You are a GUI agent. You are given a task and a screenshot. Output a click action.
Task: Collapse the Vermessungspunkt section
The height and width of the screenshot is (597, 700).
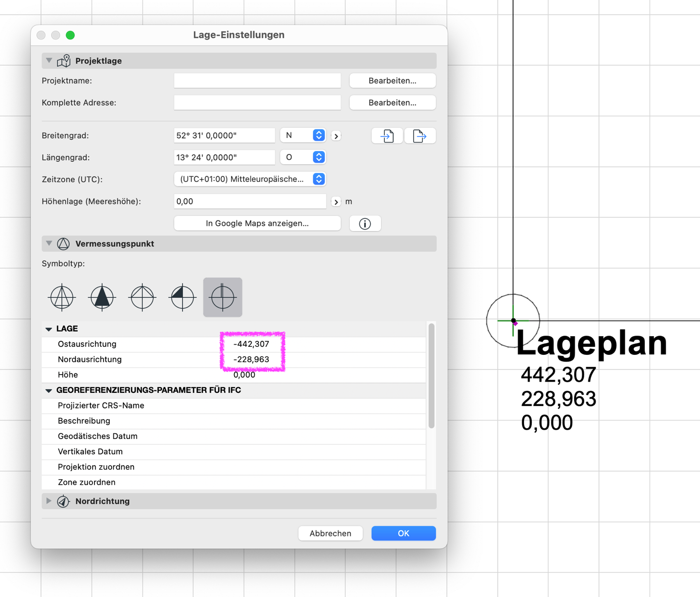[49, 244]
